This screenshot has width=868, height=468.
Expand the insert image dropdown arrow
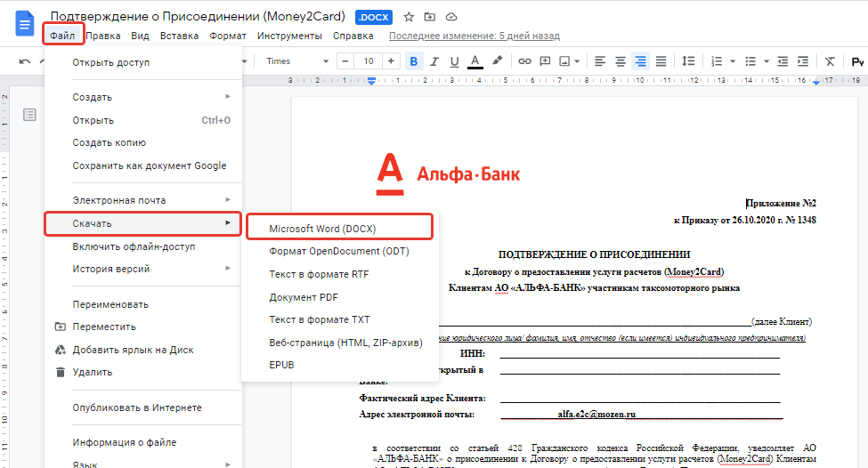coord(577,61)
